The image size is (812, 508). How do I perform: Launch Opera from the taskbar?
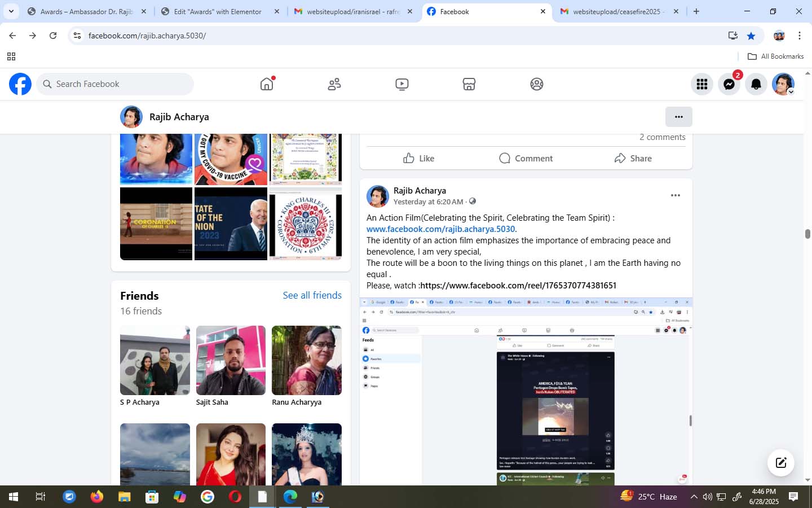pos(235,497)
